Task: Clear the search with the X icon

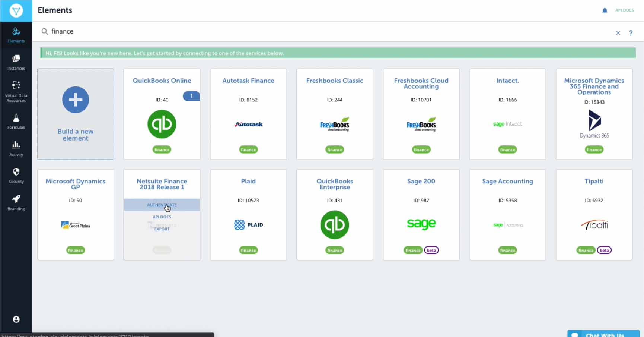Action: [618, 33]
